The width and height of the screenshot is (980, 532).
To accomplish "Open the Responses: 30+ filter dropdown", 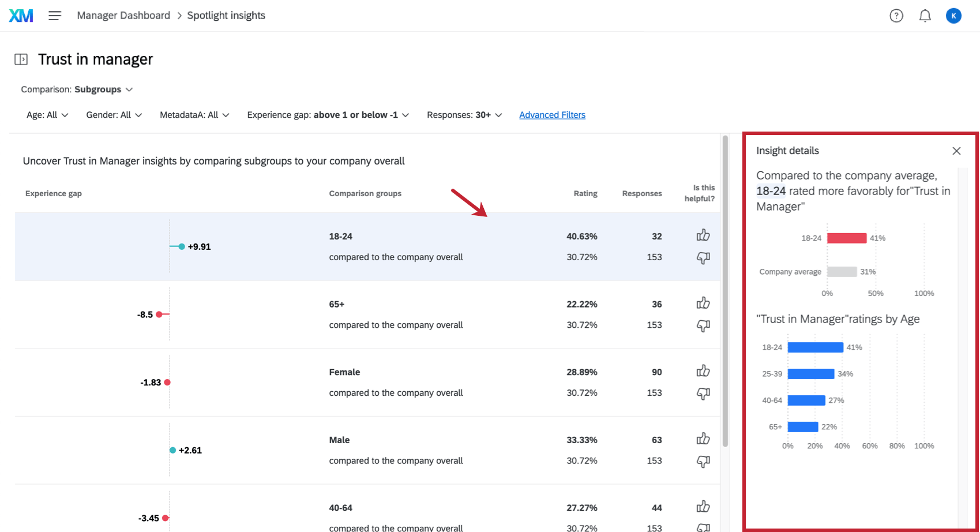I will point(464,115).
